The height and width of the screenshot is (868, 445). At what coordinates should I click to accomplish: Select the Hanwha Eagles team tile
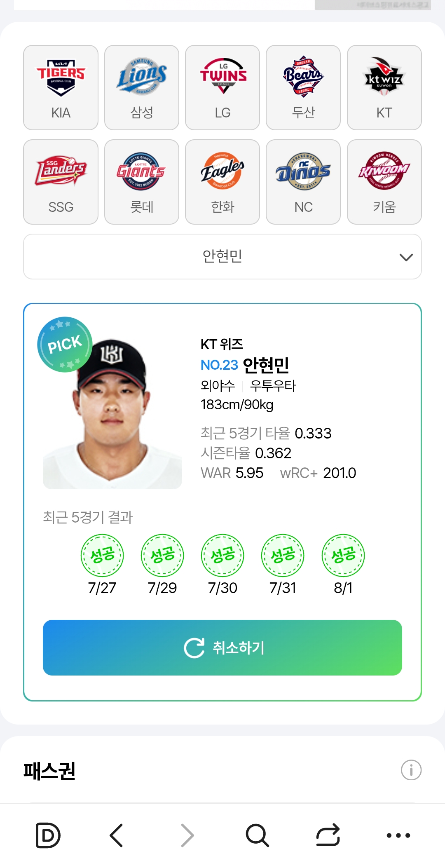[x=222, y=182]
